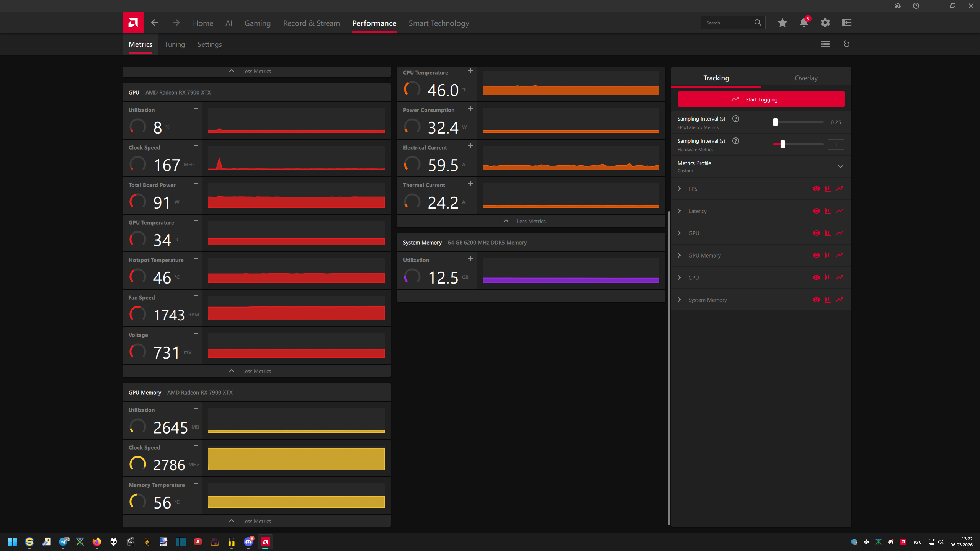This screenshot has width=980, height=551.
Task: Click the reset metrics icon
Action: coord(846,44)
